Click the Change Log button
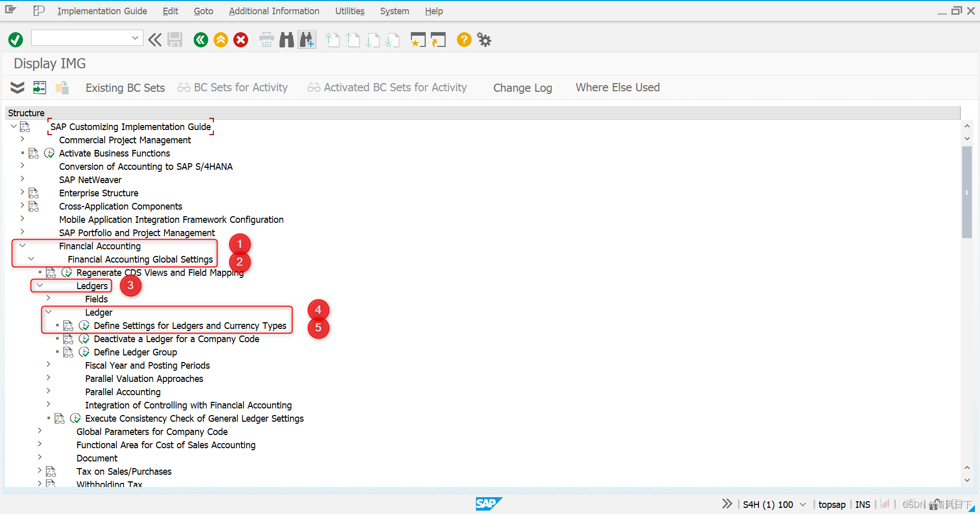This screenshot has width=980, height=514. [x=523, y=88]
